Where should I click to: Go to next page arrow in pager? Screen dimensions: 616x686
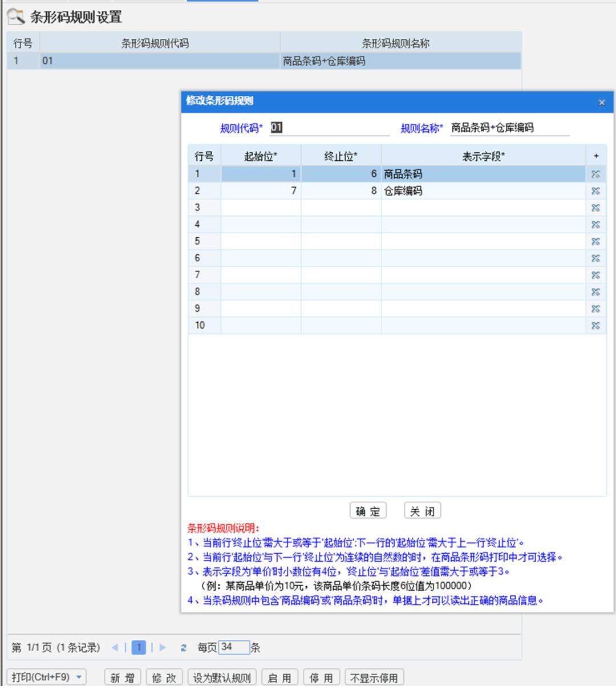(x=163, y=648)
